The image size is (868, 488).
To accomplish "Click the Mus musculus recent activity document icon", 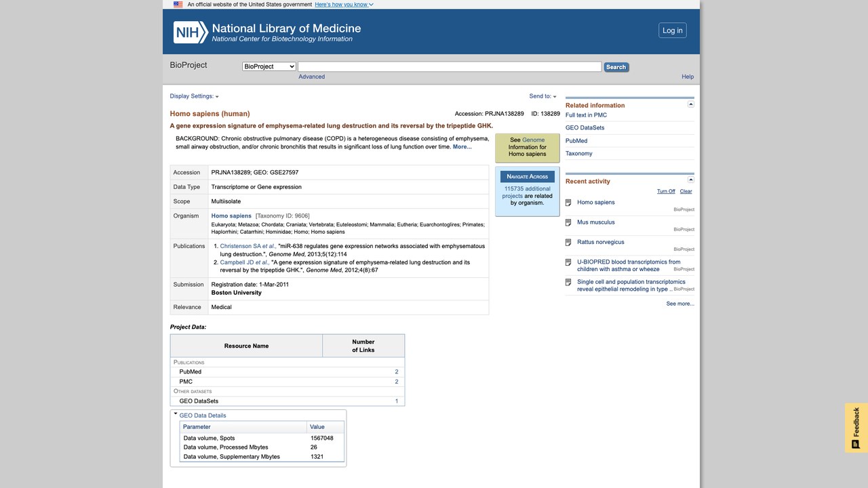I will (x=568, y=222).
